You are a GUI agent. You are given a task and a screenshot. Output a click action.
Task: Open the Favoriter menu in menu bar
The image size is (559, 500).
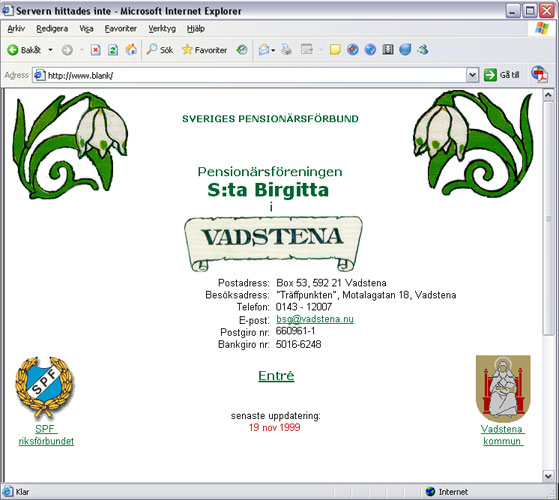[x=120, y=29]
